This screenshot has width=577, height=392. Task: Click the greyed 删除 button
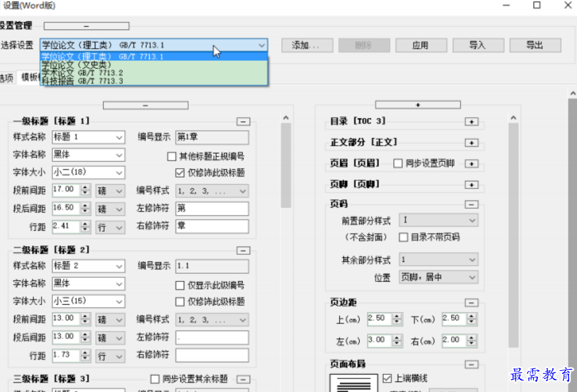[x=364, y=45]
